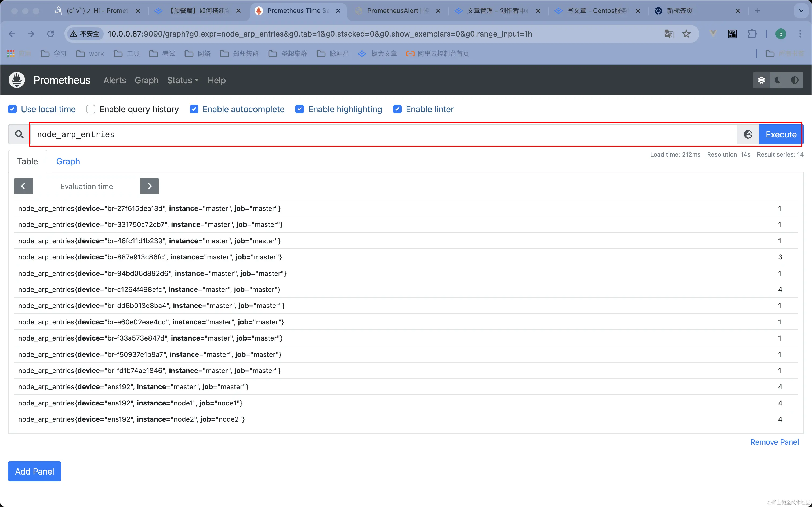Switch to light theme sun icon
This screenshot has width=812, height=507.
click(x=761, y=80)
